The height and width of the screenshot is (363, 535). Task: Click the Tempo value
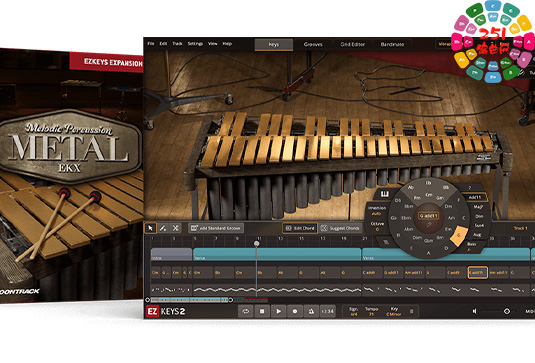click(372, 314)
